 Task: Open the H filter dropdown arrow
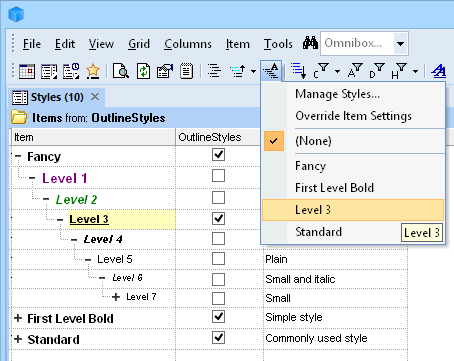point(415,71)
